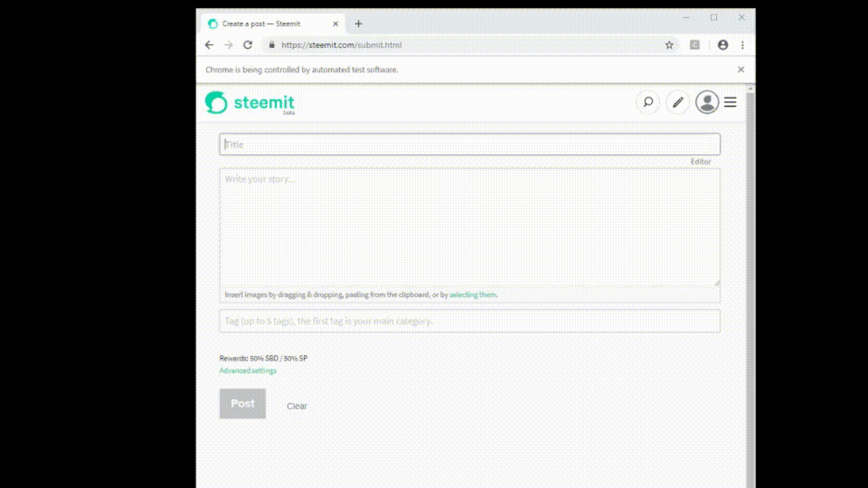Focus the Title input field
Viewport: 868px width, 488px height.
469,144
